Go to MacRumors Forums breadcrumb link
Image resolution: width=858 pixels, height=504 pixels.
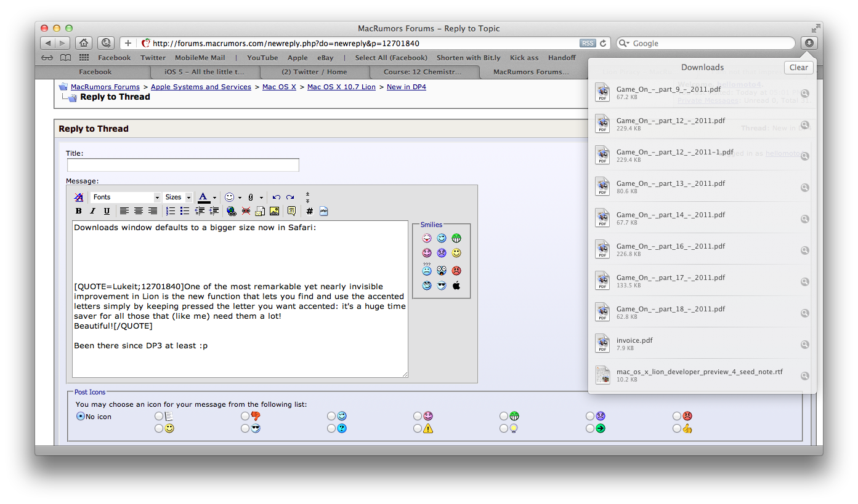point(105,87)
